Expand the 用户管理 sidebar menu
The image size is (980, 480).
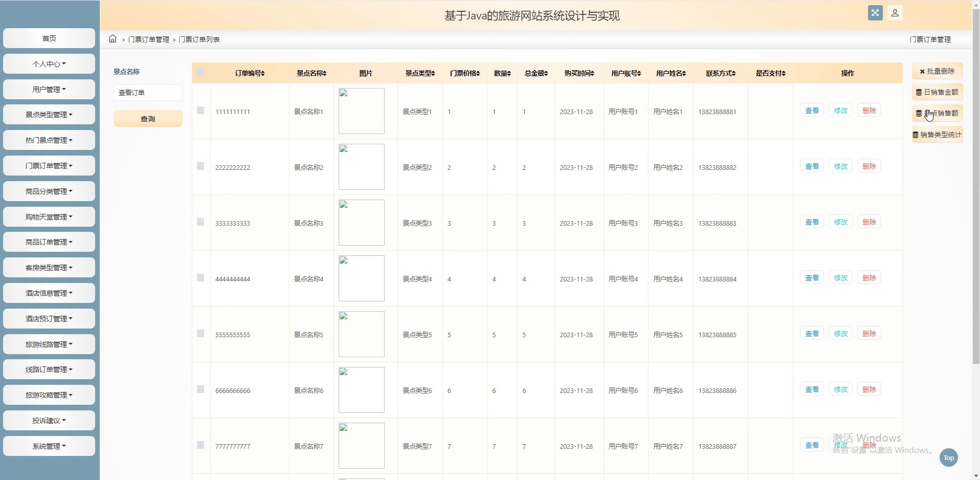click(49, 90)
